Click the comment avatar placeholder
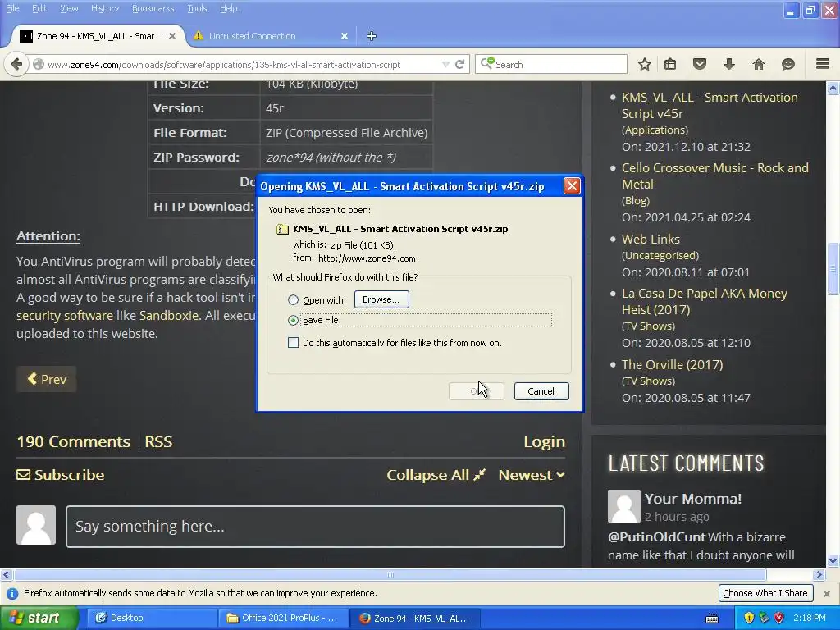Viewport: 840px width, 630px height. [x=36, y=525]
